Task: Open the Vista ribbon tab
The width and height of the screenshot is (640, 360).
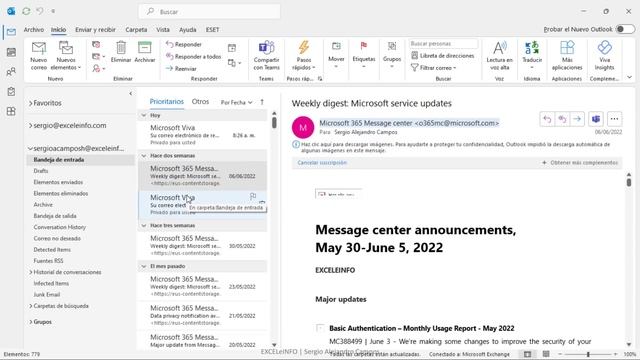Action: [x=162, y=30]
